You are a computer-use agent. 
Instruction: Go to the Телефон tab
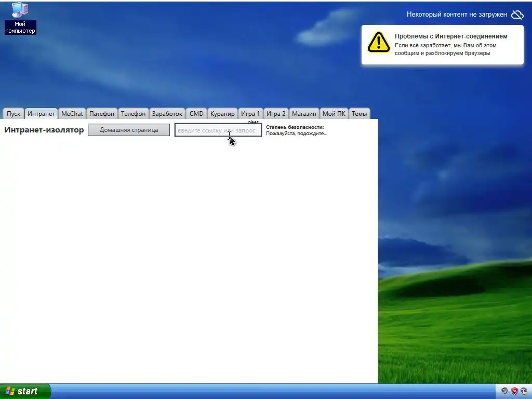(x=134, y=114)
